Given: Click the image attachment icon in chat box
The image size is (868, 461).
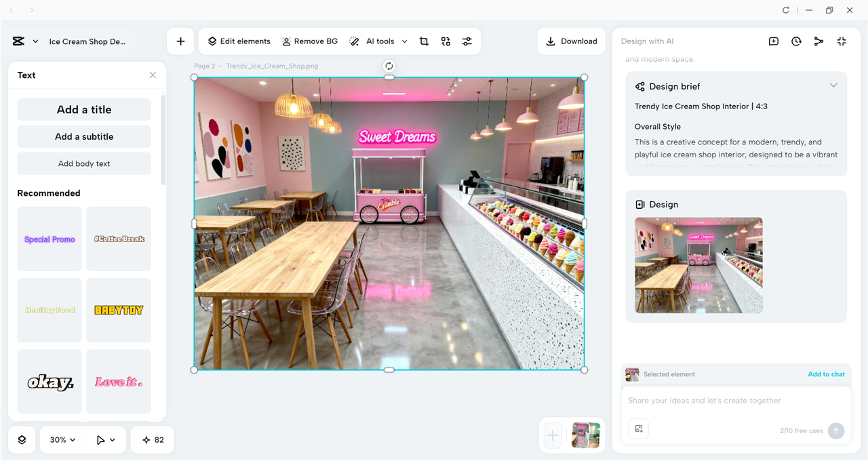Looking at the screenshot, I should coord(637,428).
